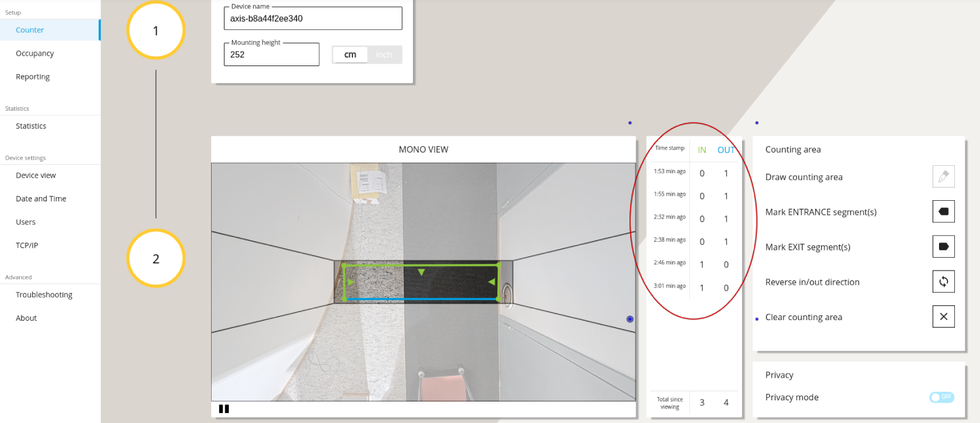Click the Mark EXIT segment icon

(943, 247)
